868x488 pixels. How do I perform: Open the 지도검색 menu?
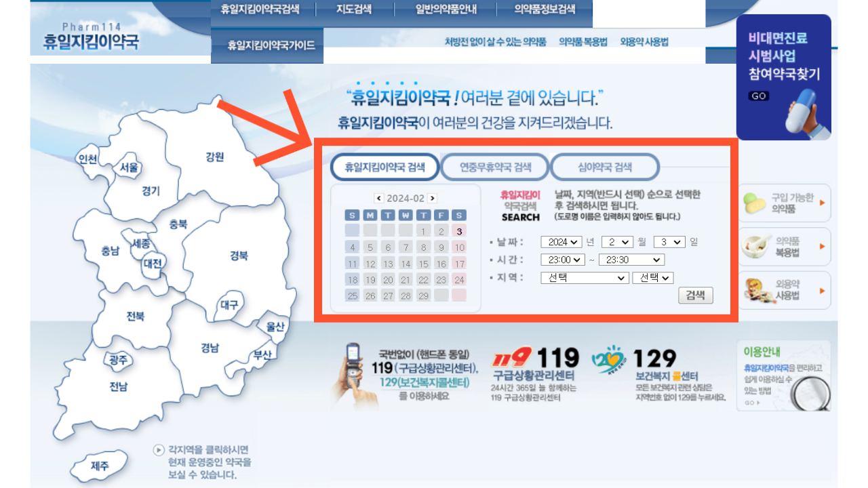355,9
